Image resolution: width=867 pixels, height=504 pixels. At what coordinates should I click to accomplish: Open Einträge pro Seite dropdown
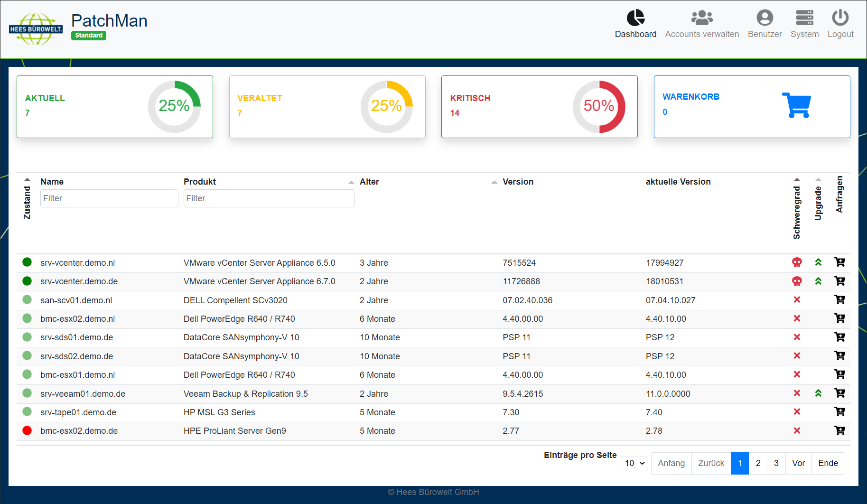[x=634, y=463]
